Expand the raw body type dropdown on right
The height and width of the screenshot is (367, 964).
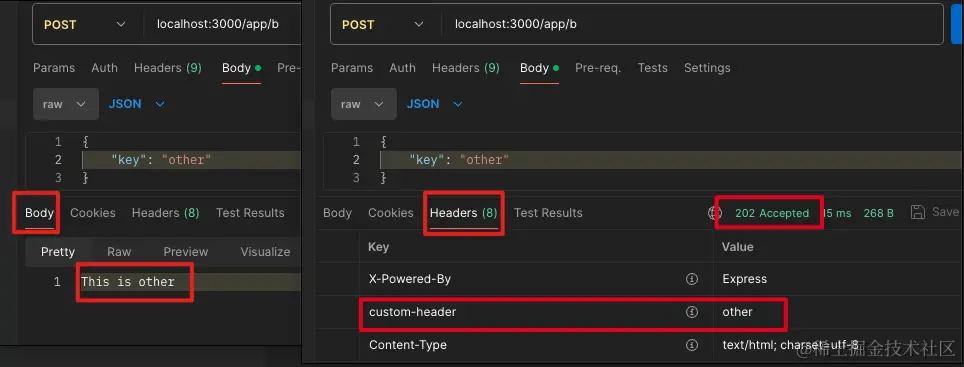tap(361, 104)
